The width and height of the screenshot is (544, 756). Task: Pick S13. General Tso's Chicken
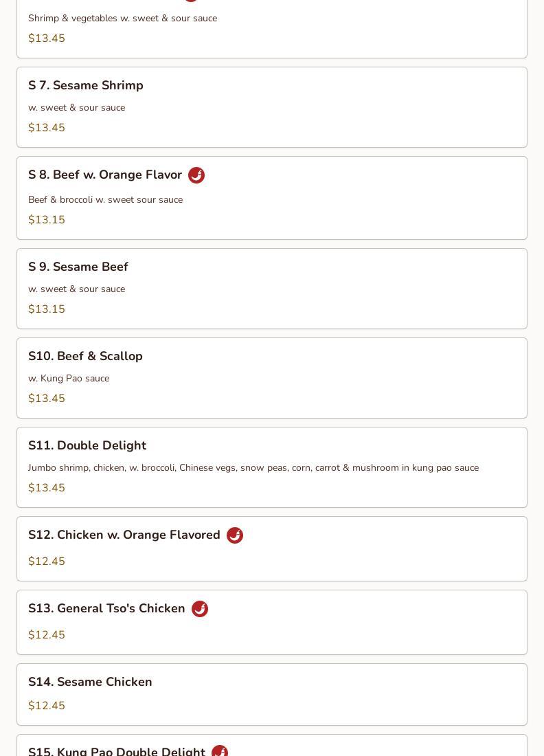(106, 608)
